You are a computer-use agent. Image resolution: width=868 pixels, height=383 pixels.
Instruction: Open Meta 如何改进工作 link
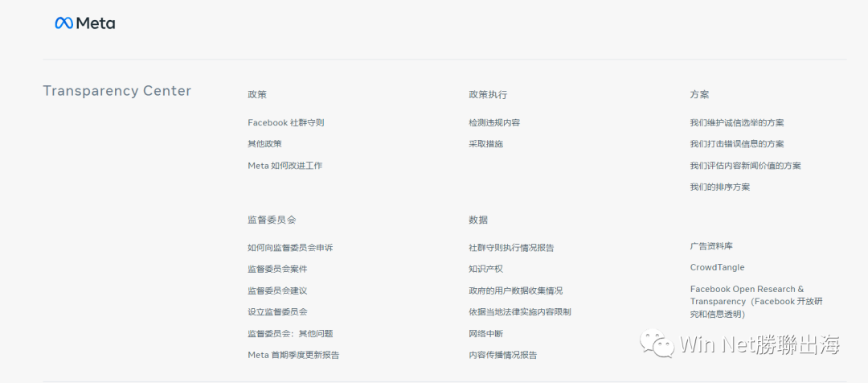point(285,166)
